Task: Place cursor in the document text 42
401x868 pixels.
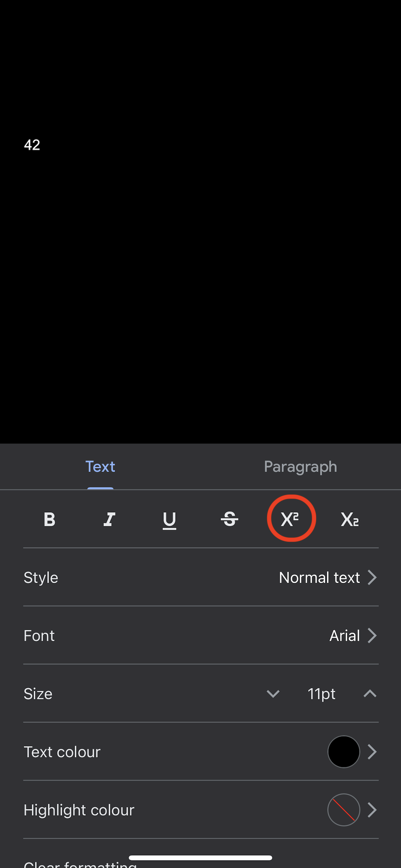Action: (x=32, y=145)
